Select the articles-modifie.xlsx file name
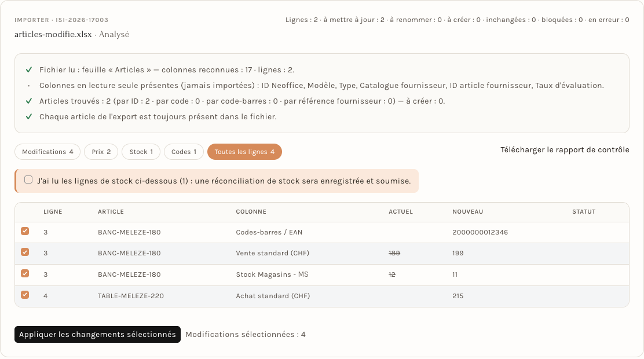644x359 pixels. pyautogui.click(x=53, y=35)
